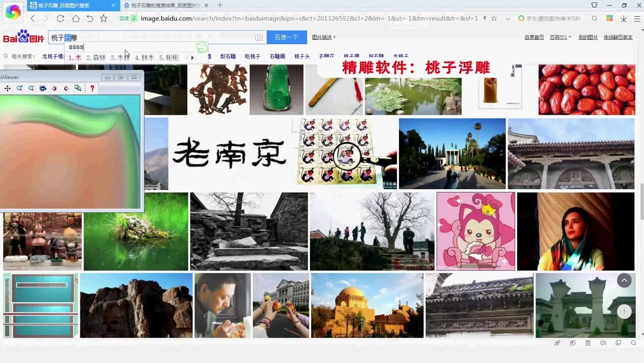
Task: Click the browser home icon
Action: point(76,19)
